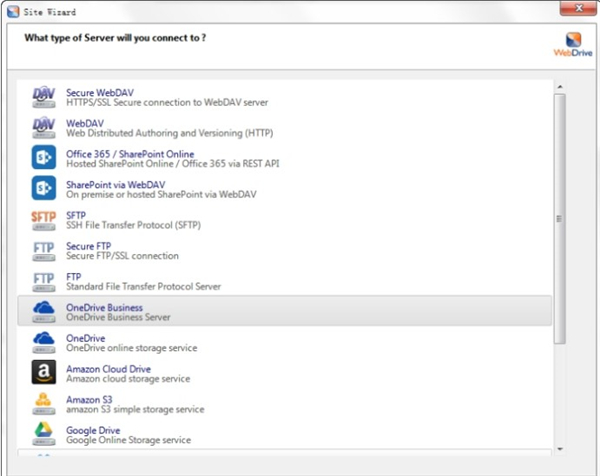The image size is (600, 476).
Task: Click the OneDrive Business cloud icon
Action: click(x=44, y=311)
